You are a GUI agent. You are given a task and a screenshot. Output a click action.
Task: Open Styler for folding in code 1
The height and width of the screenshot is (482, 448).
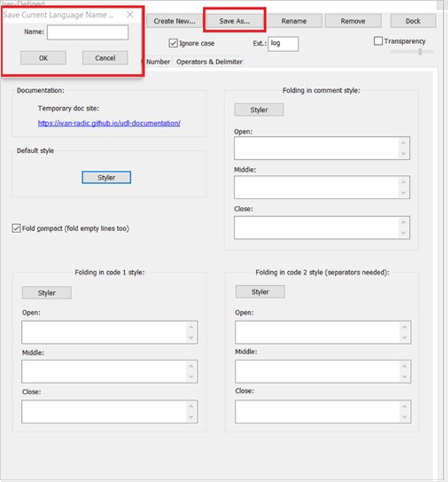pyautogui.click(x=47, y=292)
